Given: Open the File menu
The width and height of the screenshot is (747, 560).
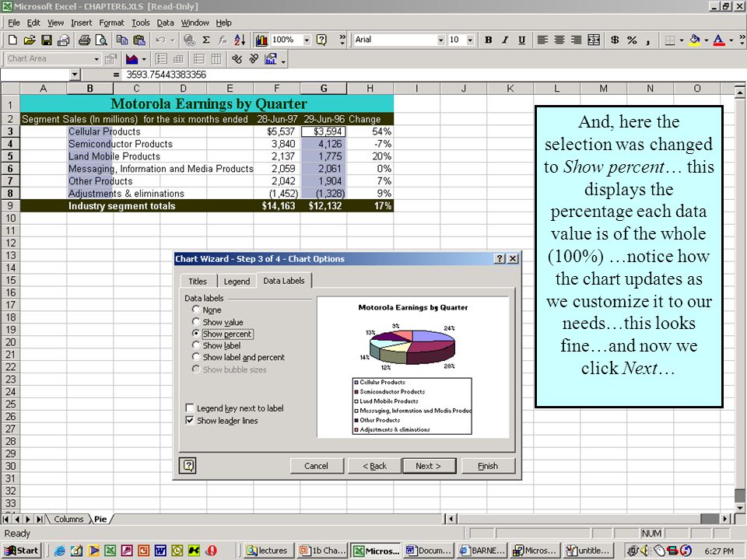Looking at the screenshot, I should pos(14,23).
